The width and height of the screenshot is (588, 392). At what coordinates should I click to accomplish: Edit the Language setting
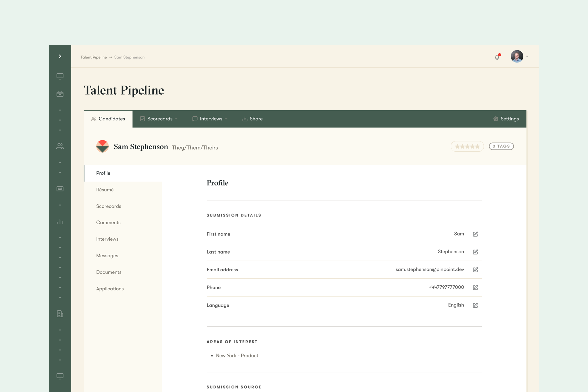tap(475, 305)
